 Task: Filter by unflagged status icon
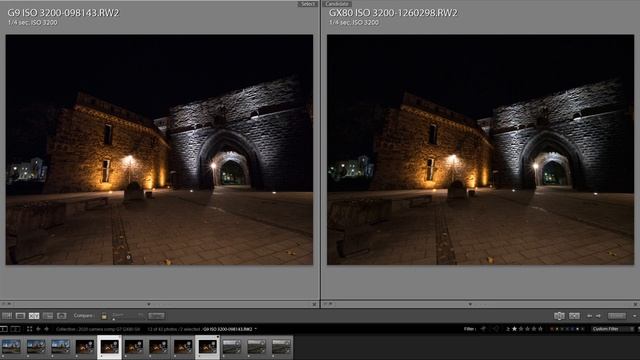pos(496,329)
